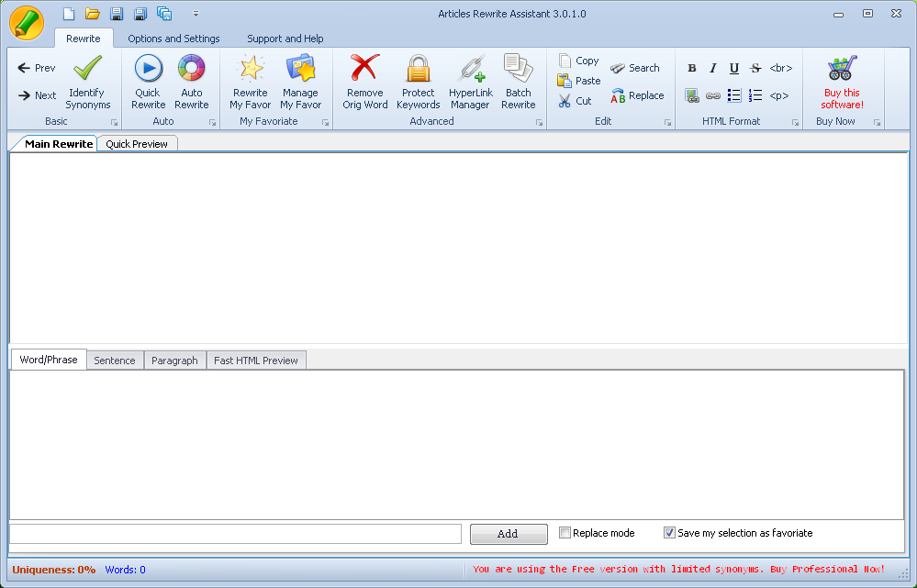The width and height of the screenshot is (917, 588).
Task: Create a new document from quick access toolbar
Action: [69, 14]
